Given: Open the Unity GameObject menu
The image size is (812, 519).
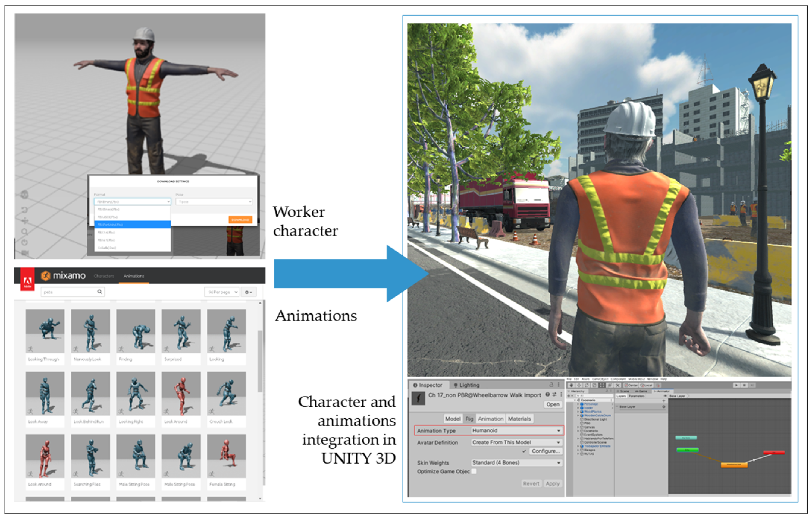Looking at the screenshot, I should tap(600, 379).
